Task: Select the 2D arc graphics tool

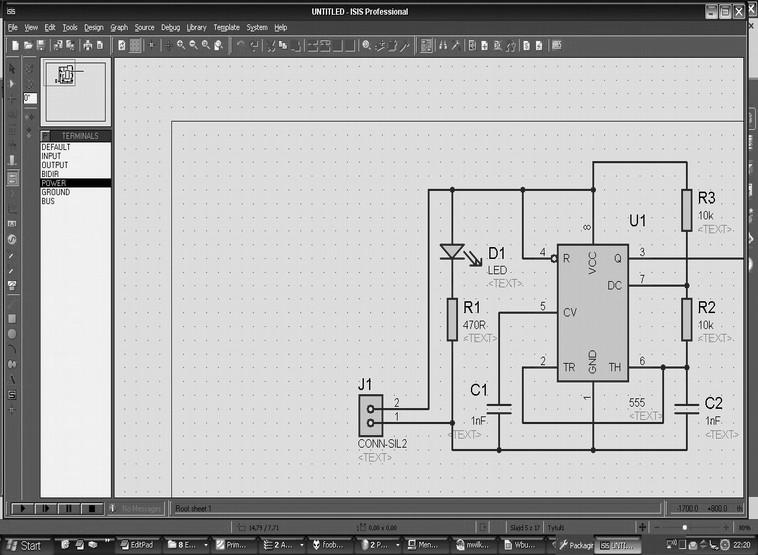Action: (13, 349)
